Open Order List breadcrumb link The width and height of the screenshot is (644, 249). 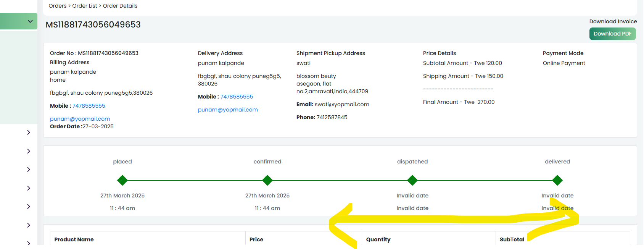pyautogui.click(x=85, y=6)
